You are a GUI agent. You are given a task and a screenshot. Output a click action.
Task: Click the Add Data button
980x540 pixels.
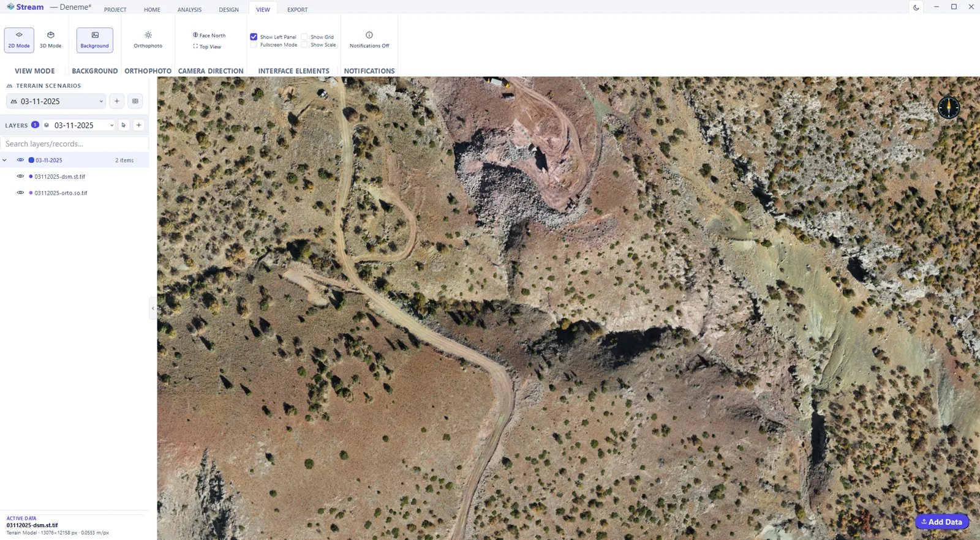click(942, 522)
